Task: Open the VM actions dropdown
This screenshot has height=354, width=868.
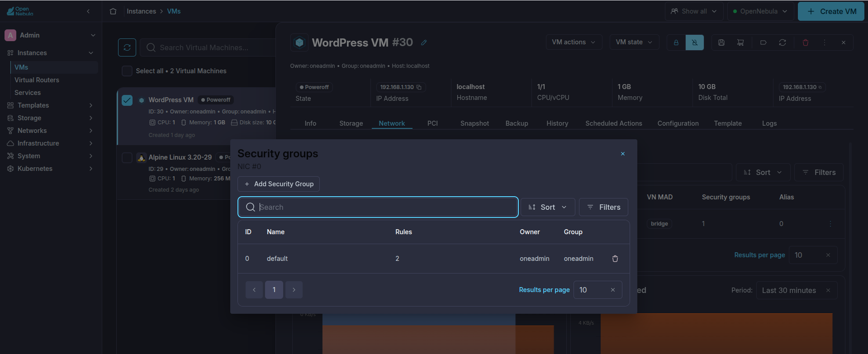Action: coord(574,42)
